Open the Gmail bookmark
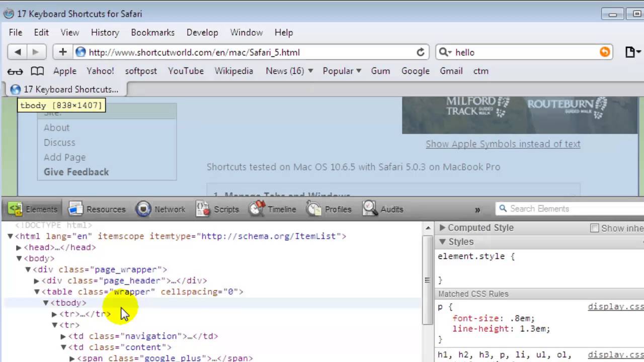The width and height of the screenshot is (644, 362). point(451,71)
